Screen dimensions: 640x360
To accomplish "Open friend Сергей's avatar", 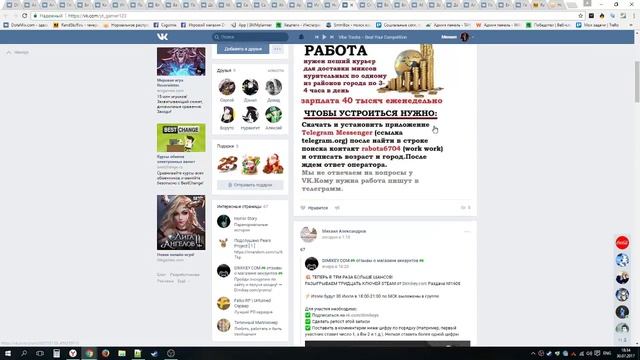I will [227, 87].
